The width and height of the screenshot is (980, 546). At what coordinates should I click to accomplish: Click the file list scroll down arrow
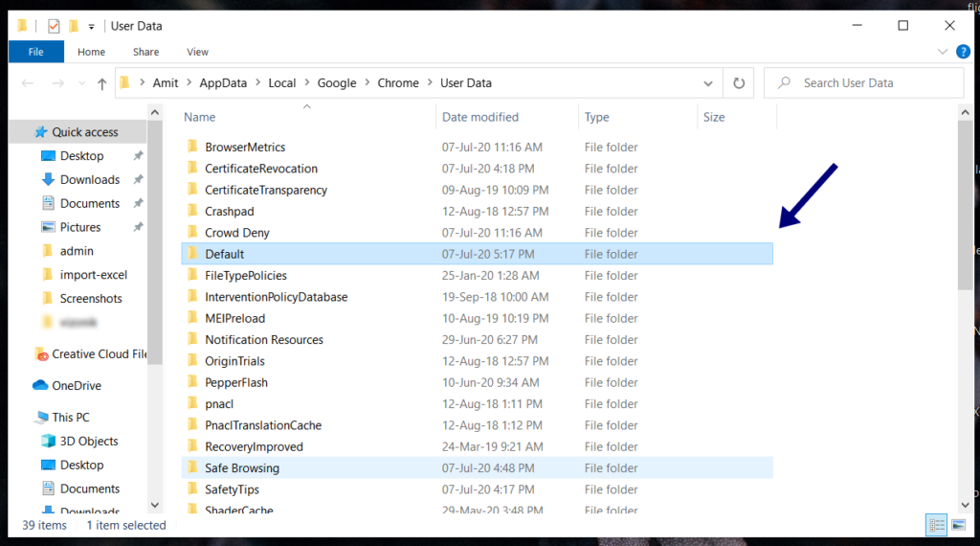(x=965, y=505)
